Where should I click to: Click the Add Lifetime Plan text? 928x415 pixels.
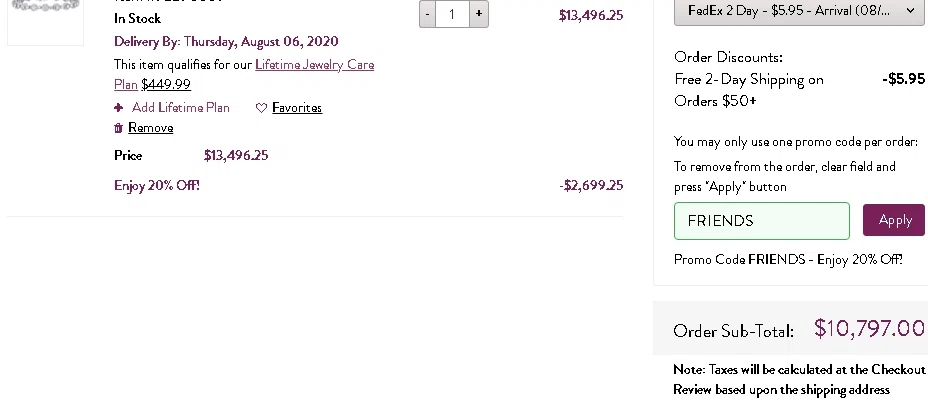[x=181, y=108]
